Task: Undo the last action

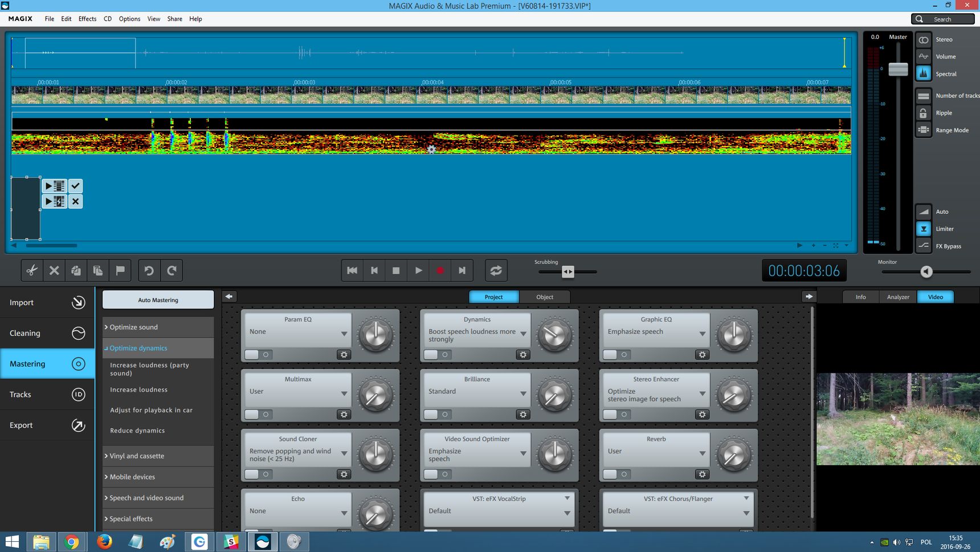Action: pyautogui.click(x=149, y=270)
